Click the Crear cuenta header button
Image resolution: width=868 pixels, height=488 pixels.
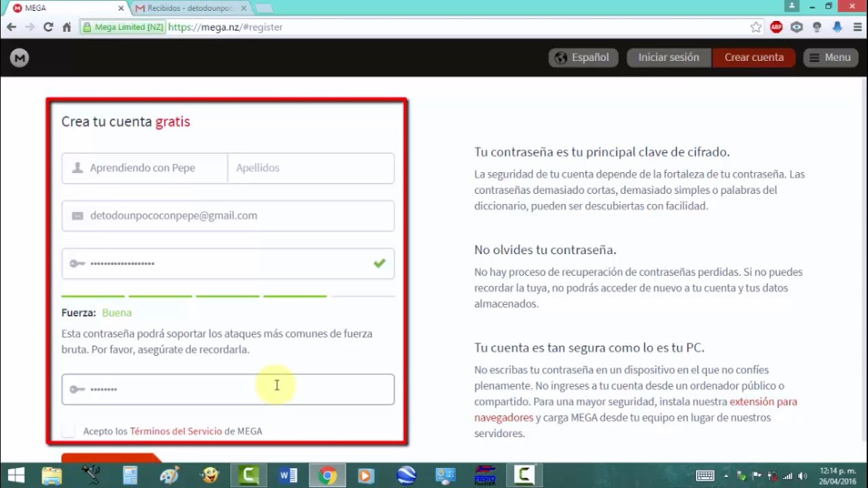pos(753,58)
